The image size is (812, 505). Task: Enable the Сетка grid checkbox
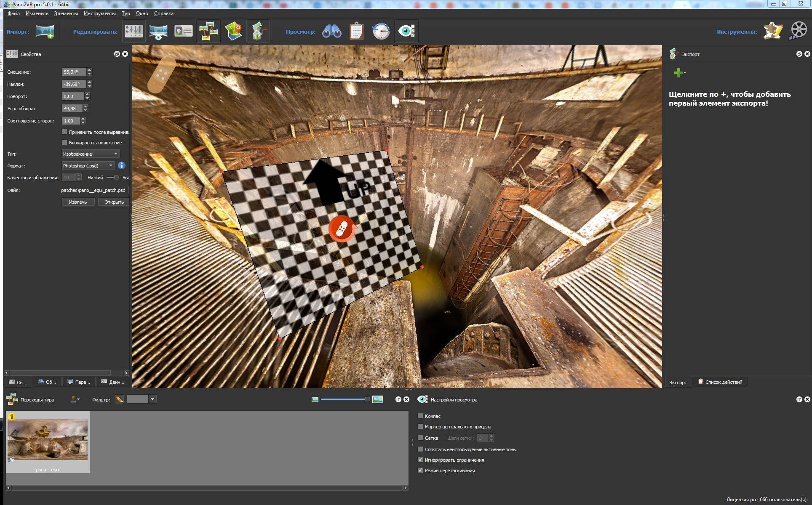(x=420, y=438)
